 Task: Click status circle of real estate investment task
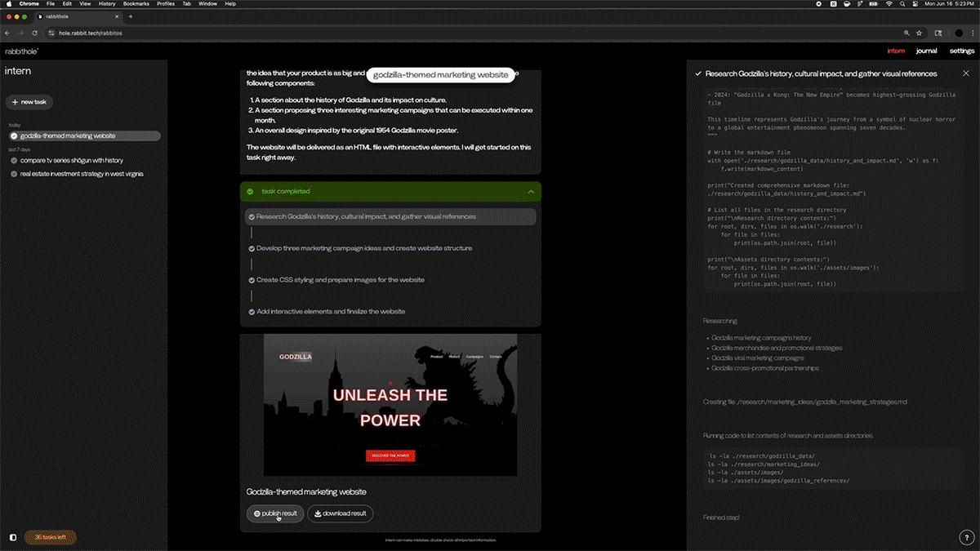click(x=14, y=174)
